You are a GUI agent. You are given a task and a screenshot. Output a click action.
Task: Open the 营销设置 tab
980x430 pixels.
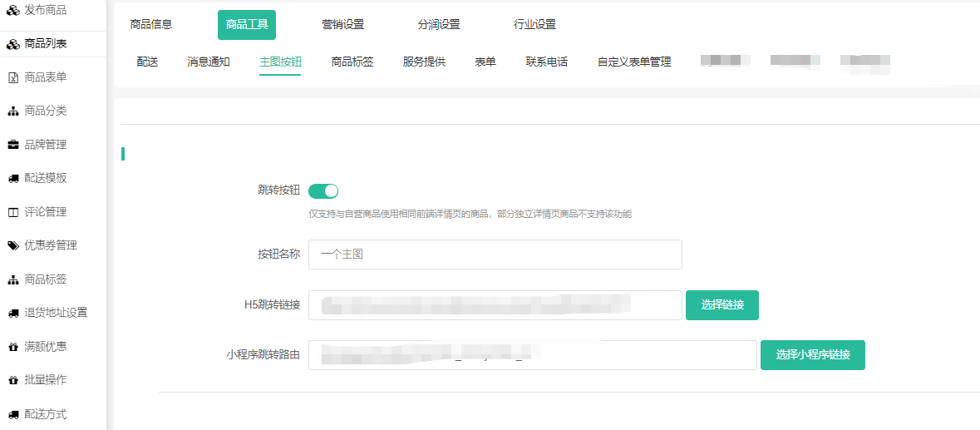[x=342, y=25]
